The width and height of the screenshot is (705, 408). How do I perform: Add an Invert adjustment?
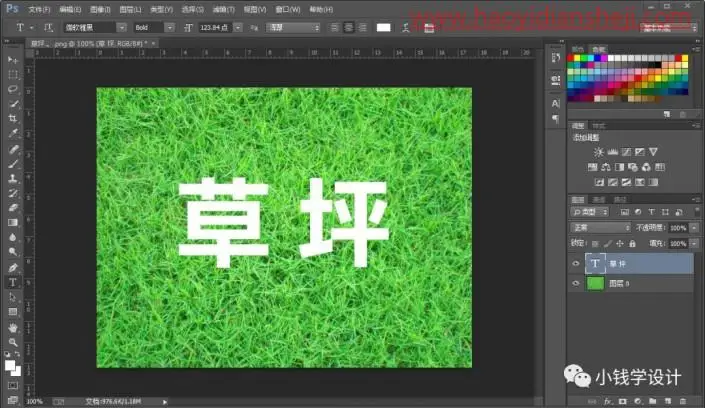pyautogui.click(x=599, y=182)
